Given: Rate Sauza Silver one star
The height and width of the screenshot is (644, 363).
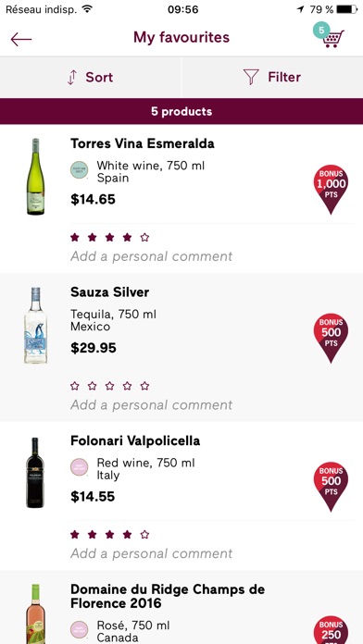Looking at the screenshot, I should [74, 386].
